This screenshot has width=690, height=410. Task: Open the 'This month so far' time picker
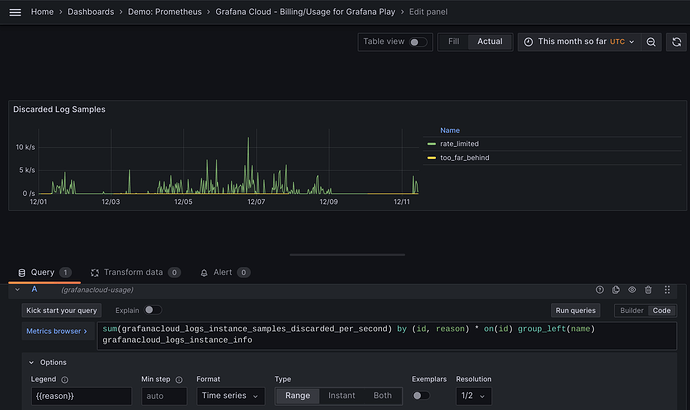[578, 42]
